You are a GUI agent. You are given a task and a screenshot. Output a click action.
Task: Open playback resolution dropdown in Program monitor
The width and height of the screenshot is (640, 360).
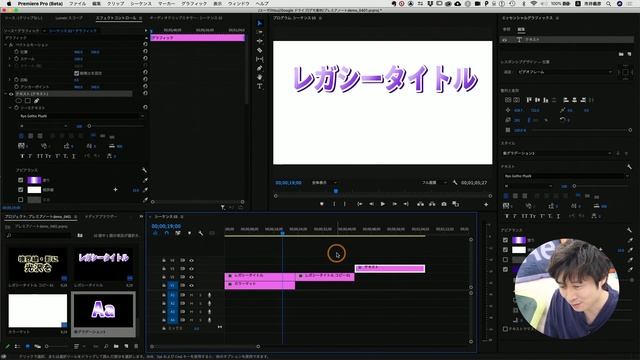(x=434, y=183)
